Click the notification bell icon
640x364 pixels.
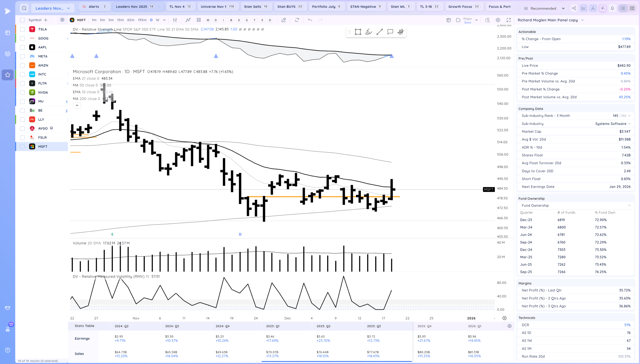pos(612,8)
